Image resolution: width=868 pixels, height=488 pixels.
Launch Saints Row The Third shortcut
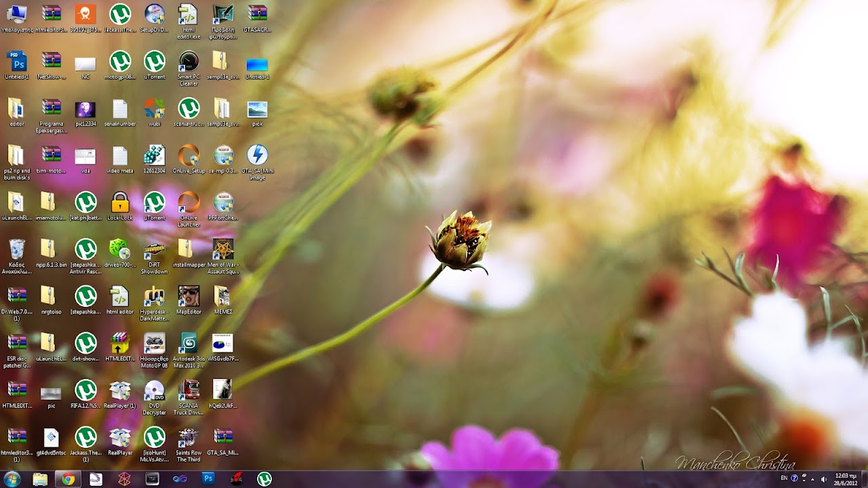189,444
